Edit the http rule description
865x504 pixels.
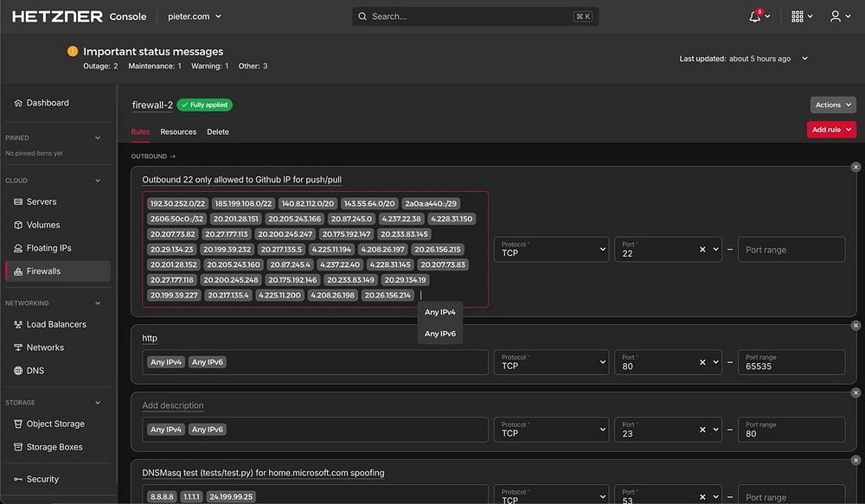point(150,338)
